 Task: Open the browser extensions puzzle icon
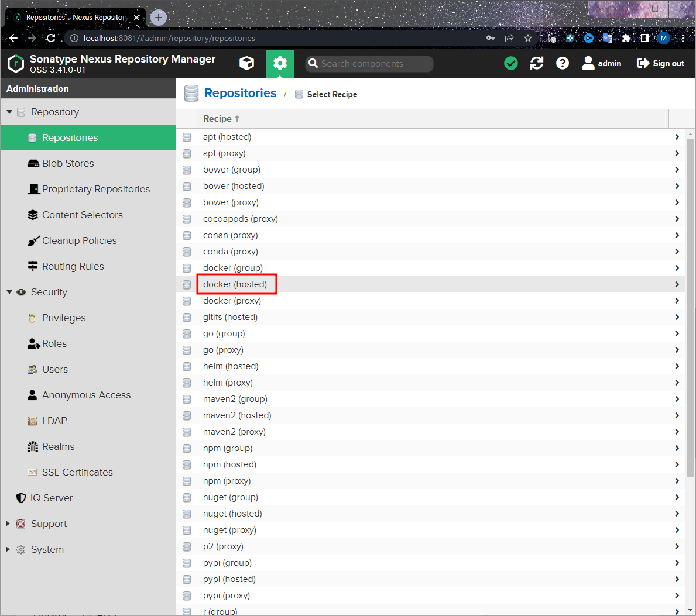[x=626, y=38]
